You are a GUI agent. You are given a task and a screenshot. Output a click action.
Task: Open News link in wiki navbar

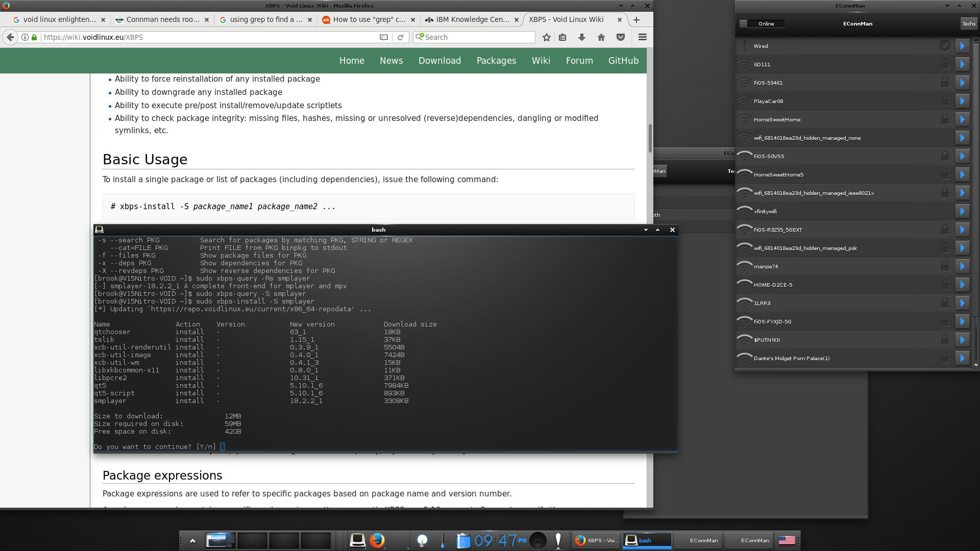pos(391,61)
